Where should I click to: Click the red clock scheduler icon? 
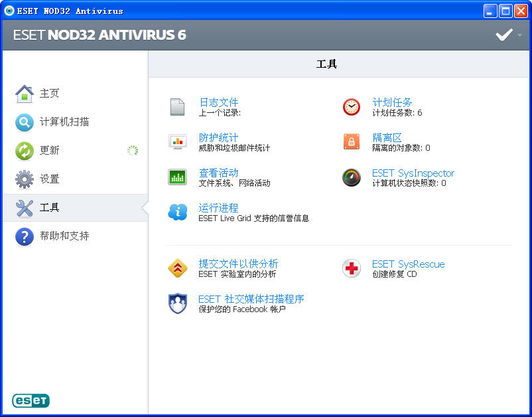coord(351,107)
